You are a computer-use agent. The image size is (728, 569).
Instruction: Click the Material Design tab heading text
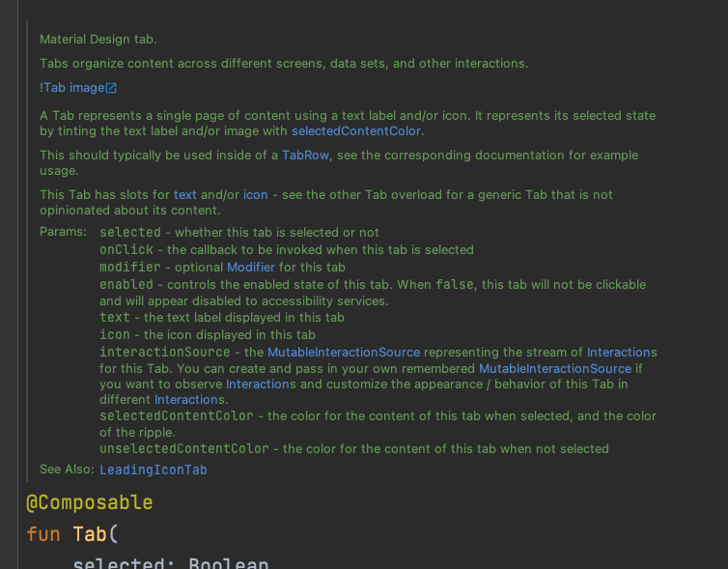(x=98, y=39)
